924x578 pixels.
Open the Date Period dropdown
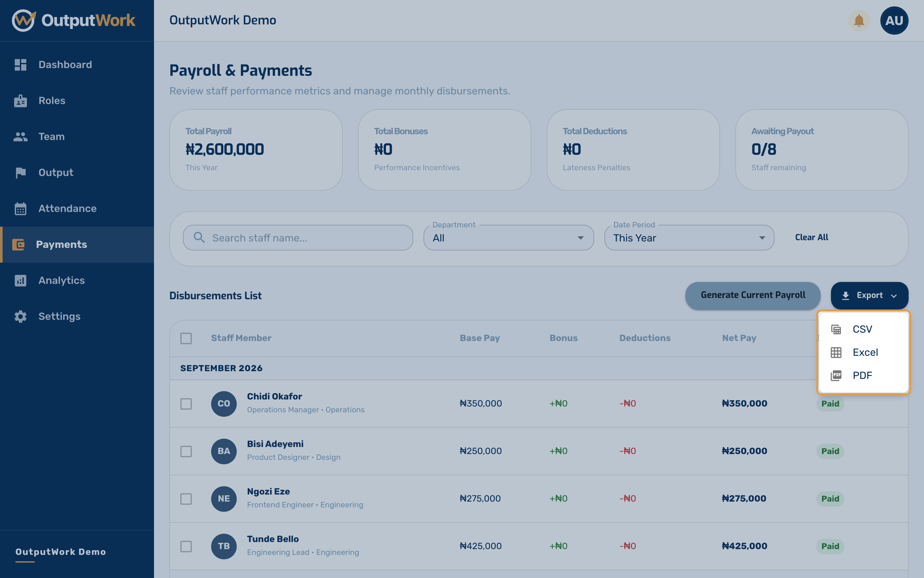689,238
